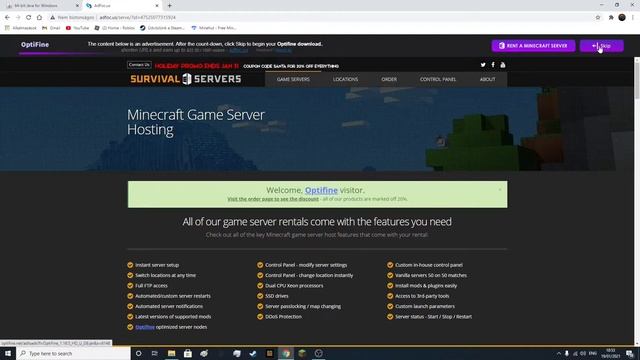Open the Gmail bookmark
Image resolution: width=640 pixels, height=360 pixels.
(x=51, y=28)
